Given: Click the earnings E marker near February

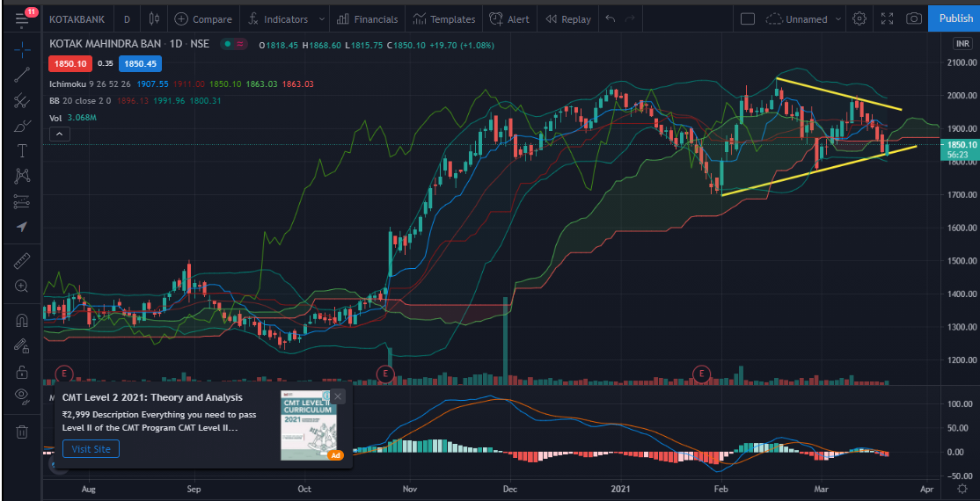Looking at the screenshot, I should pos(702,374).
